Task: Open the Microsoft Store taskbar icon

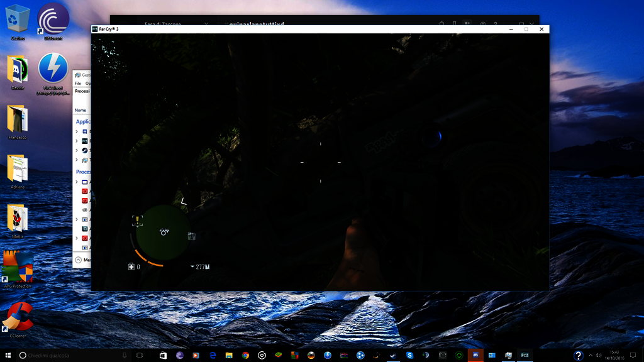Action: tap(163, 356)
